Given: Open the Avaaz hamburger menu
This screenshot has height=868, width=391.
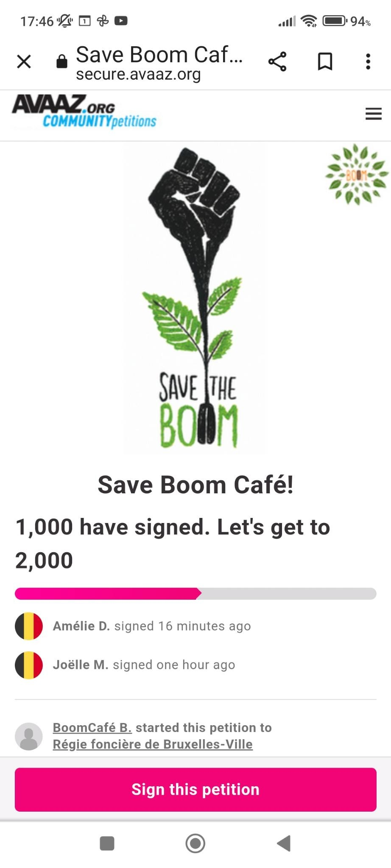Looking at the screenshot, I should pos(373,114).
